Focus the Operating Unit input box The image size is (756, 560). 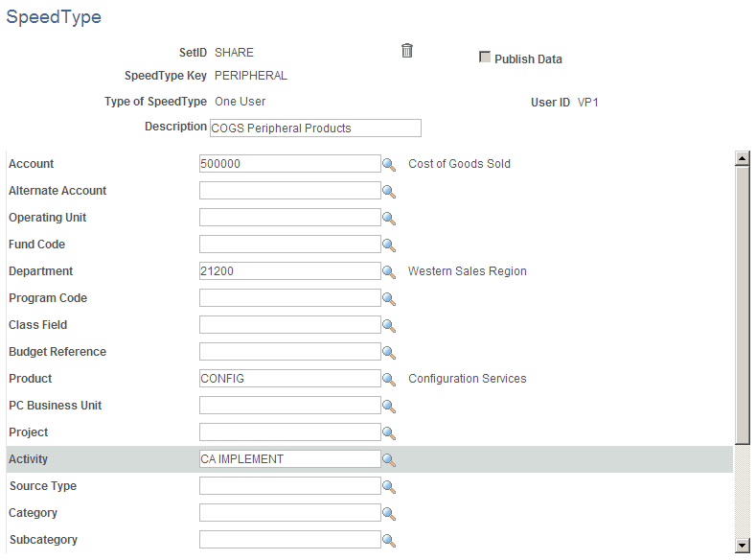pos(289,218)
